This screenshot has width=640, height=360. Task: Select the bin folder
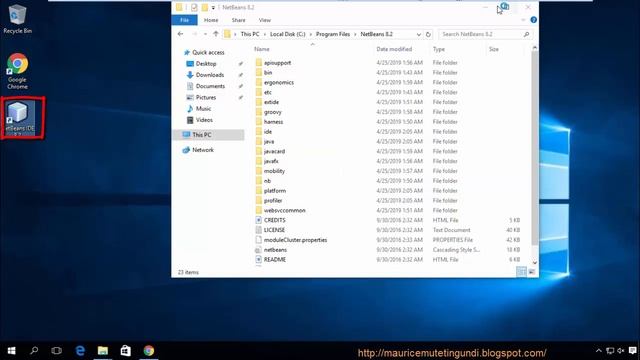(x=268, y=73)
